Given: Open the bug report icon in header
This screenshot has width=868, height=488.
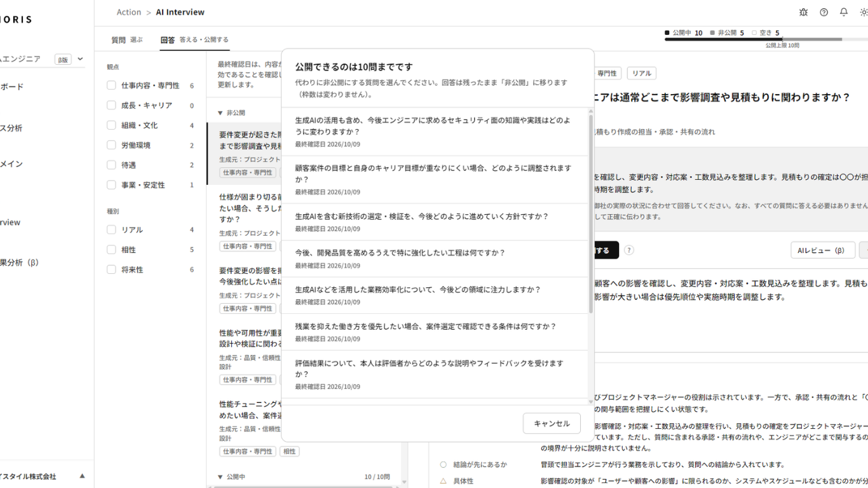Looking at the screenshot, I should tap(803, 12).
